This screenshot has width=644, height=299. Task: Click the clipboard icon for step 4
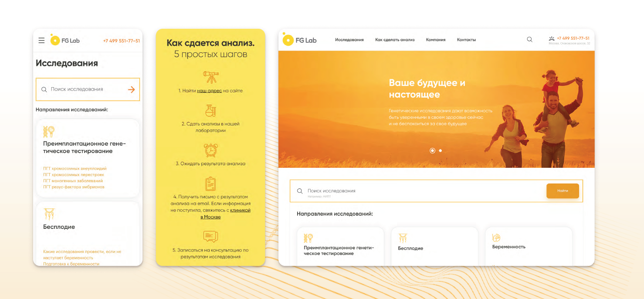[210, 183]
